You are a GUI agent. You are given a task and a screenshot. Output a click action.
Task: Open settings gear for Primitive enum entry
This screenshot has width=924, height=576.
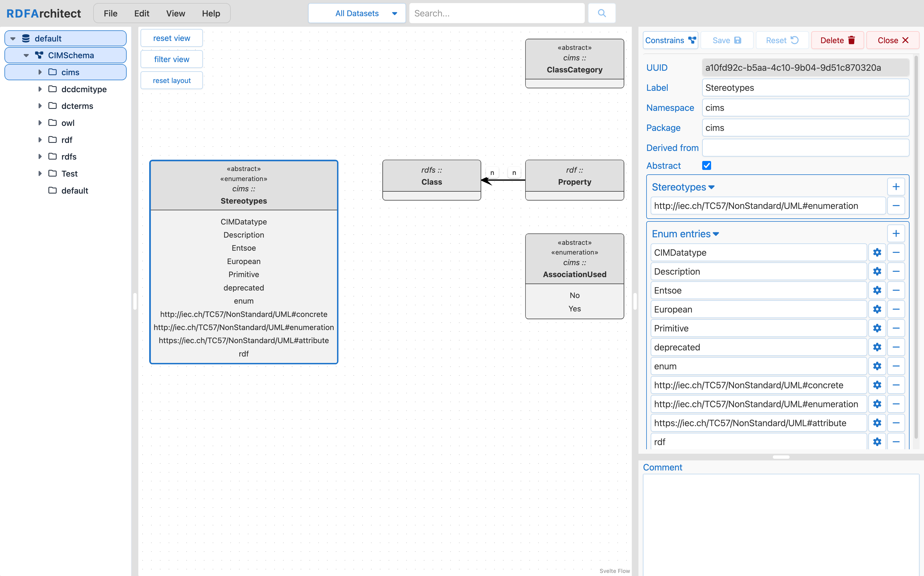point(877,328)
